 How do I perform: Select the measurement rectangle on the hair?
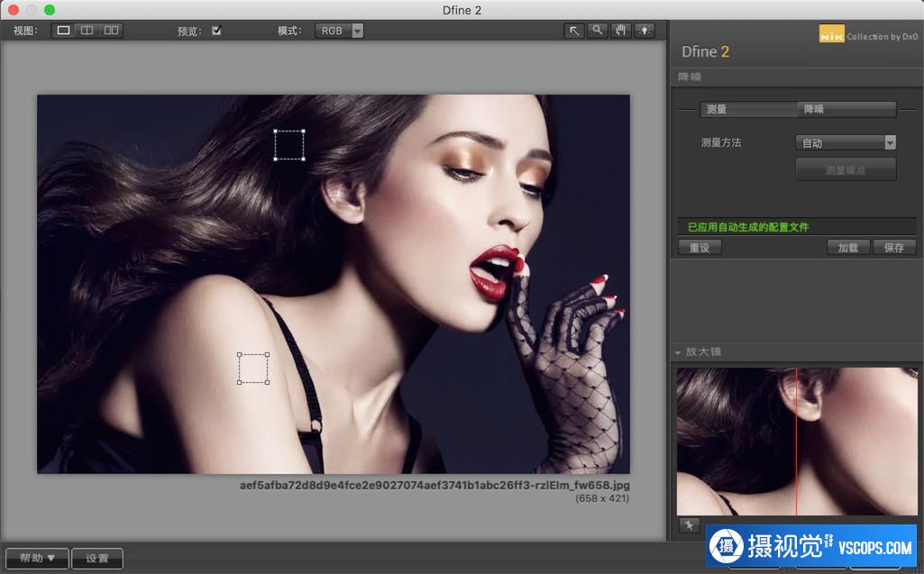pos(289,145)
